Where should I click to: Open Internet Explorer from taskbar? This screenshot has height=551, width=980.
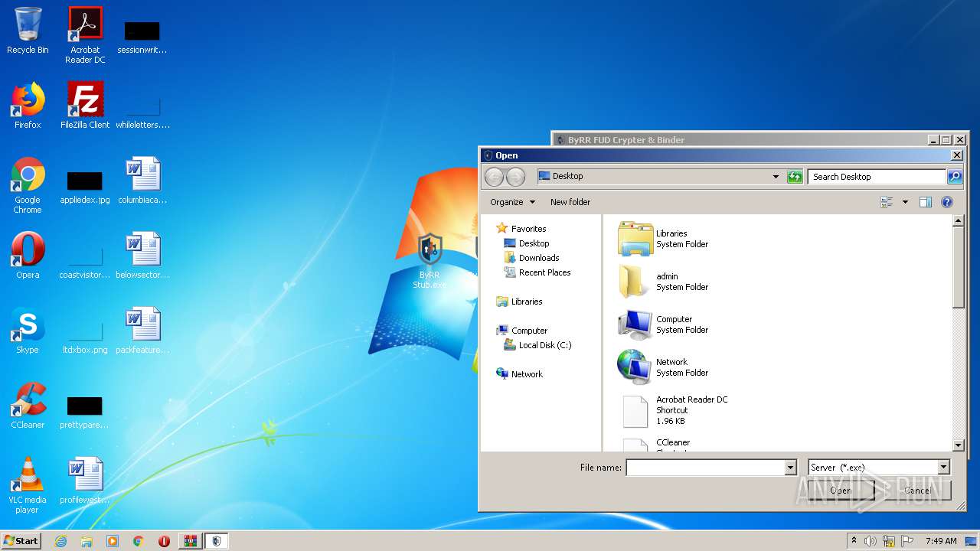point(60,541)
